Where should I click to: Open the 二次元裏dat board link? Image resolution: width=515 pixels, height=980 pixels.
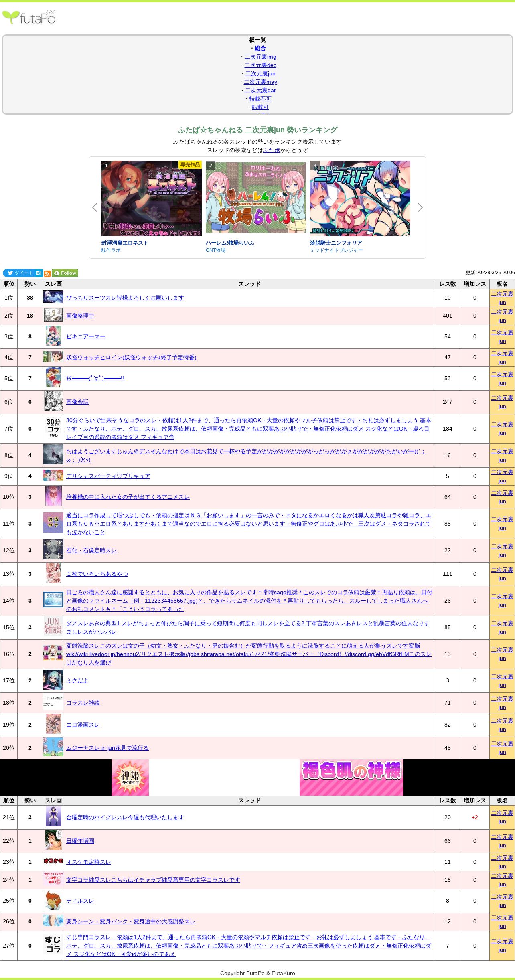[x=260, y=90]
